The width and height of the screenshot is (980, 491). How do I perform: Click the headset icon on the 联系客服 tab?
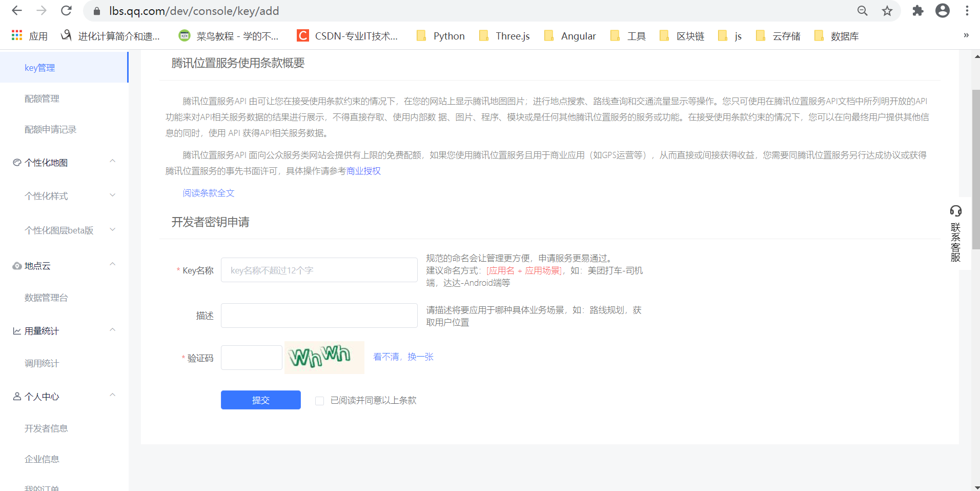click(955, 211)
